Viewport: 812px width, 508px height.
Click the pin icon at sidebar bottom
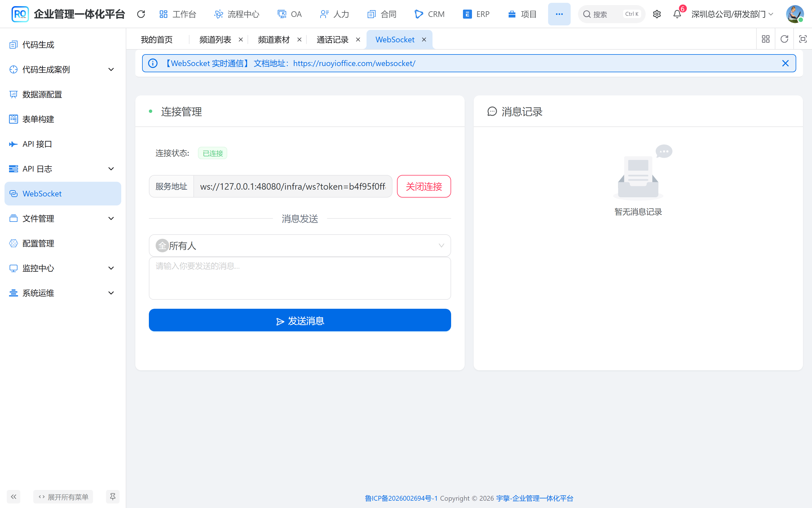[113, 497]
